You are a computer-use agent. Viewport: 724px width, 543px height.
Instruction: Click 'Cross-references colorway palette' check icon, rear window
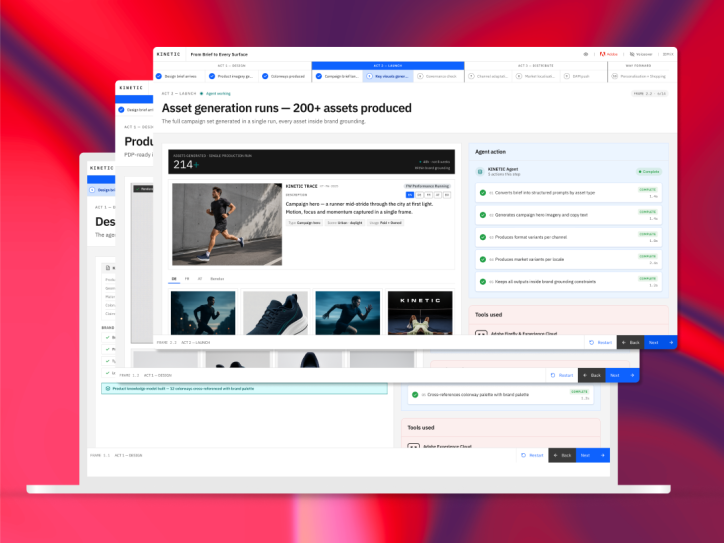(415, 394)
